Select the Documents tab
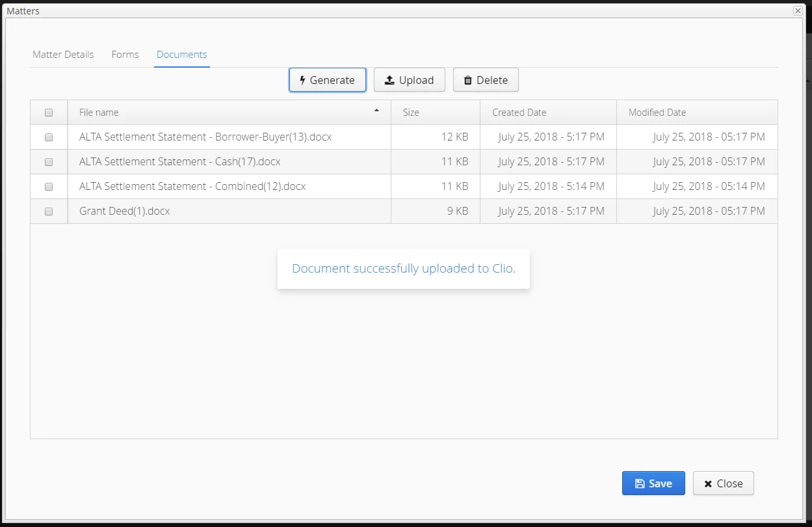812x527 pixels. [x=181, y=55]
